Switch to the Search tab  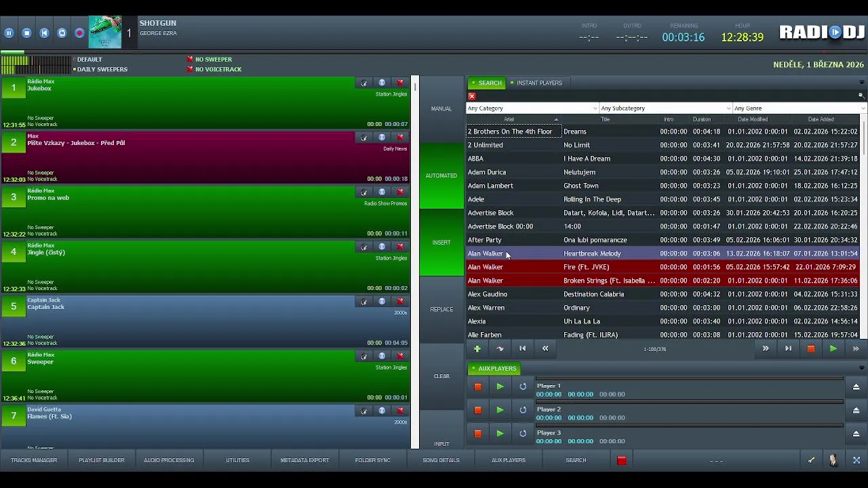pos(486,83)
